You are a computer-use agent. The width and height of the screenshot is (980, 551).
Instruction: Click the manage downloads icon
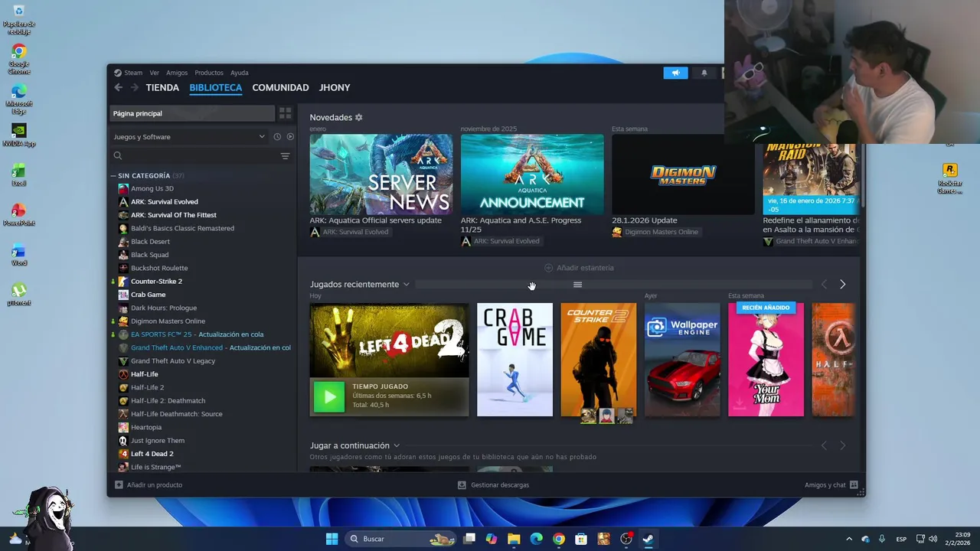coord(462,485)
